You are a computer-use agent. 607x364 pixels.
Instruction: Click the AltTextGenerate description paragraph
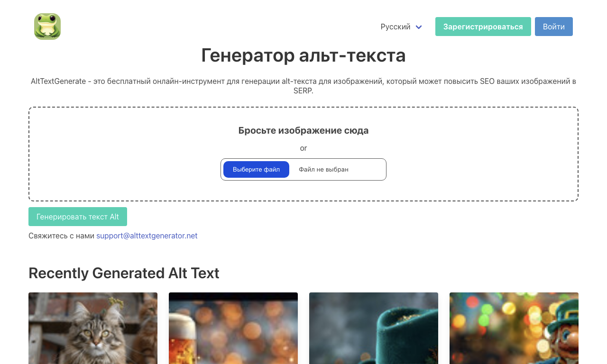[x=303, y=86]
